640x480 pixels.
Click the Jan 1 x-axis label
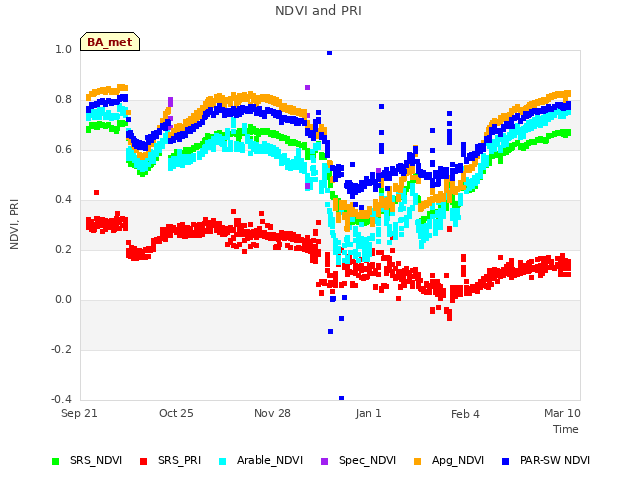coord(368,413)
